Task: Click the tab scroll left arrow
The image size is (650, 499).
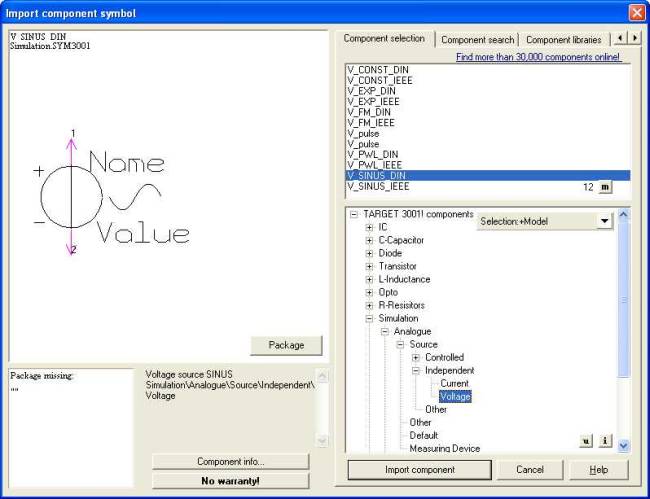Action: point(621,38)
